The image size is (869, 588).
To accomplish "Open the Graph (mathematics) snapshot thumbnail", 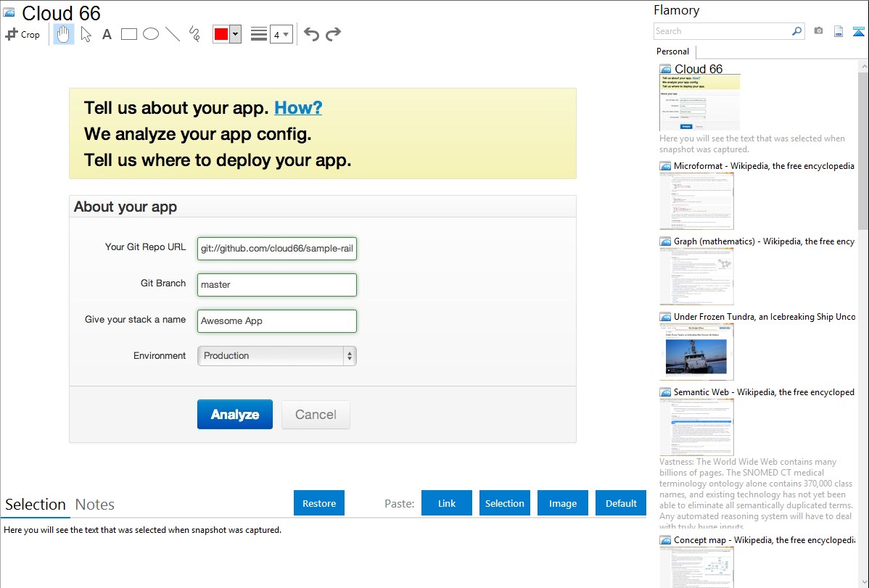I will click(x=696, y=276).
